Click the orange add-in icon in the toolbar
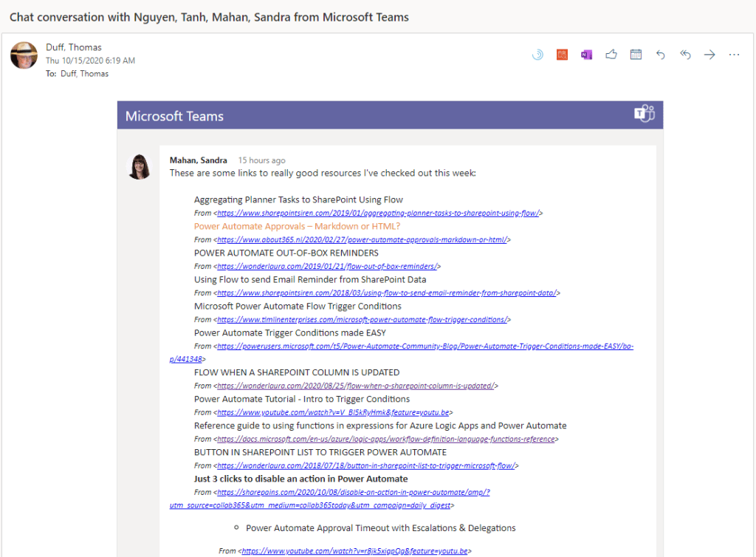Viewport: 756px width, 557px height. (x=562, y=55)
